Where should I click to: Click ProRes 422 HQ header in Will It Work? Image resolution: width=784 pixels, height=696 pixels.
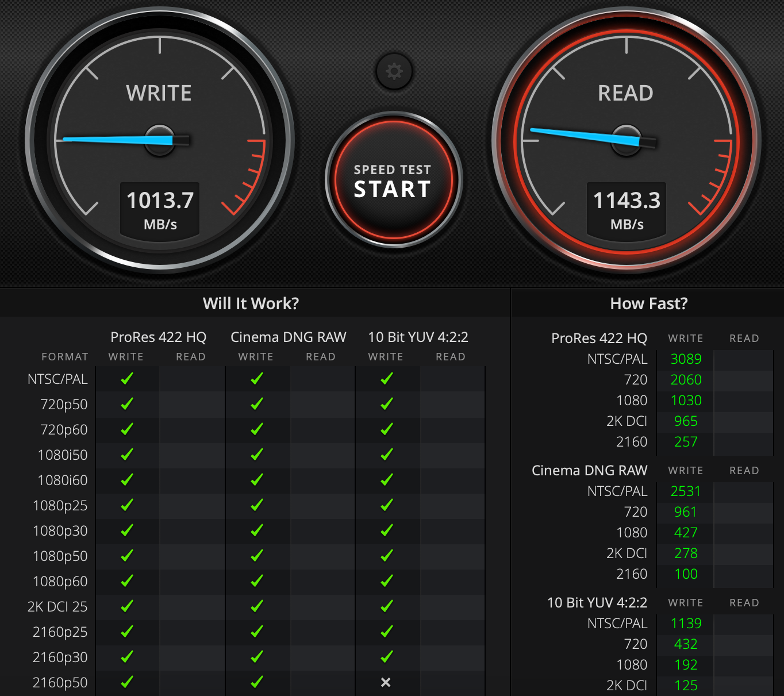(158, 337)
